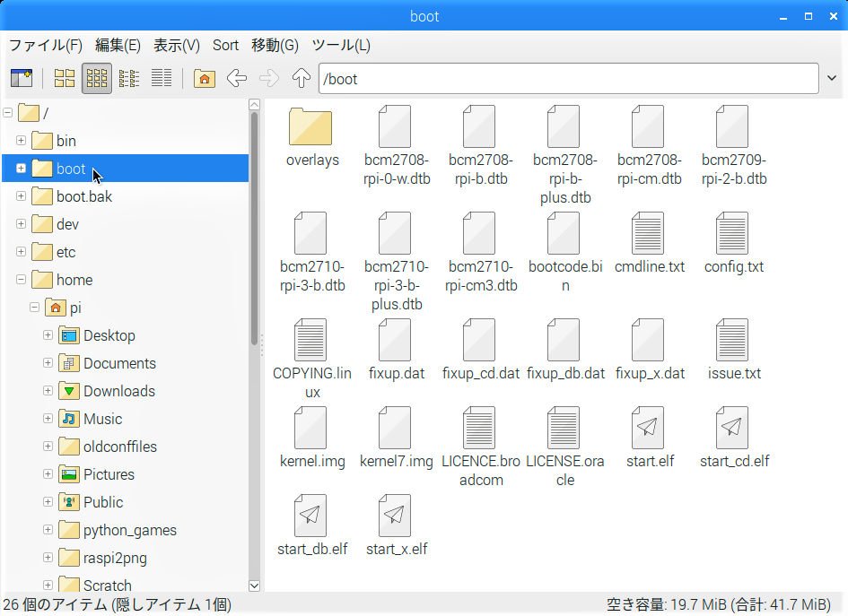848x616 pixels.
Task: Select cmdline.txt text file
Action: [x=648, y=233]
